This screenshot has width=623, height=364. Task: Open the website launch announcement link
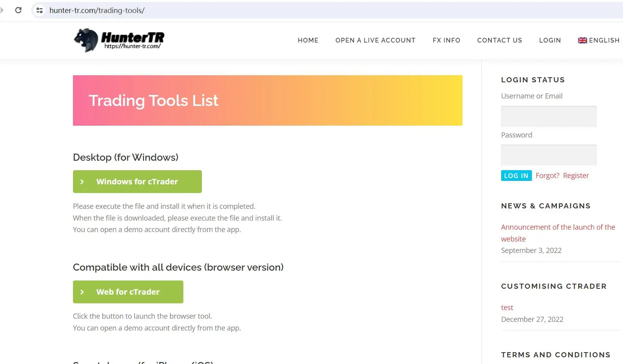[558, 233]
